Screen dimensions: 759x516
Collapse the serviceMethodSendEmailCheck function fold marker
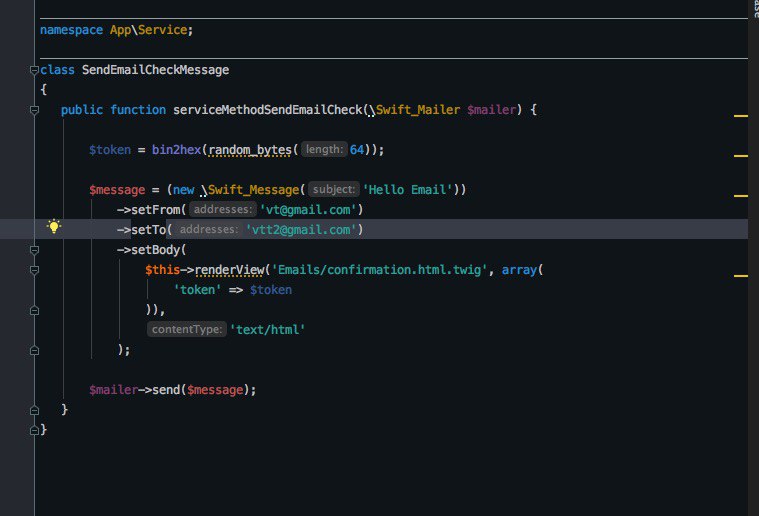click(34, 110)
